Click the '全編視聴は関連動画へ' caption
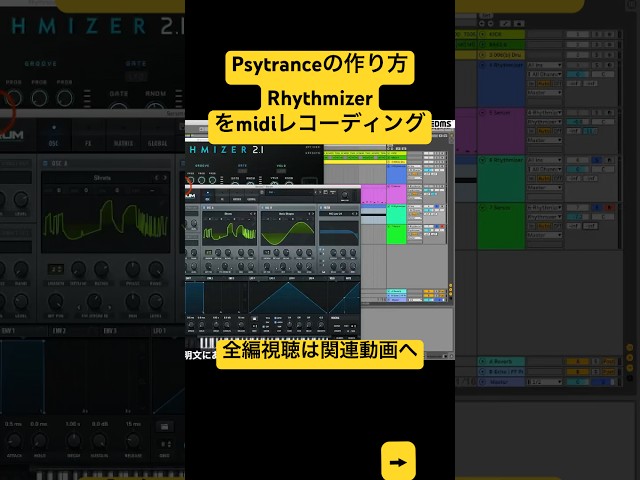Viewport: 640px width, 480px height. (x=320, y=350)
